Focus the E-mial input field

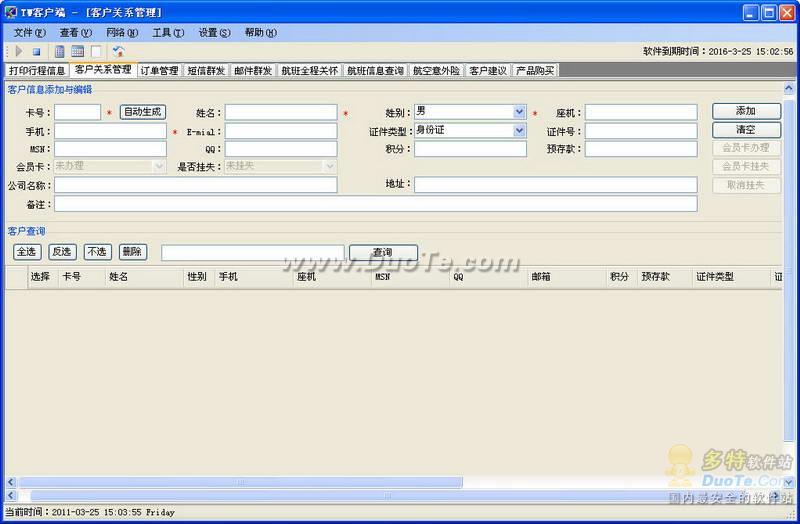click(x=281, y=131)
